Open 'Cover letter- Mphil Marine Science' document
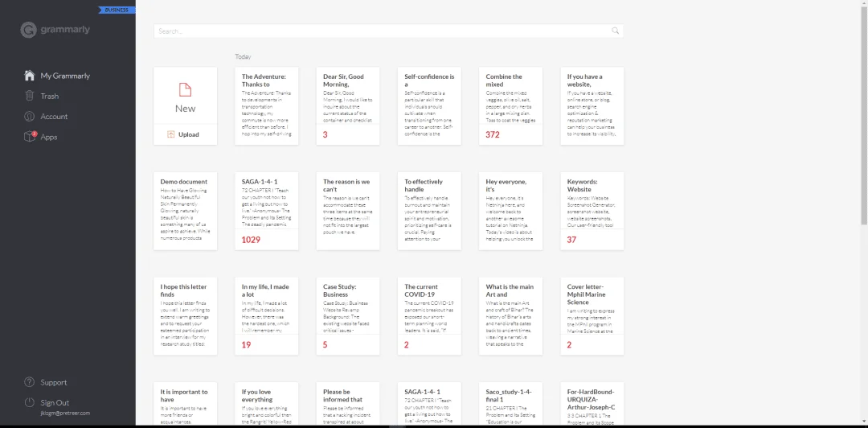 592,316
